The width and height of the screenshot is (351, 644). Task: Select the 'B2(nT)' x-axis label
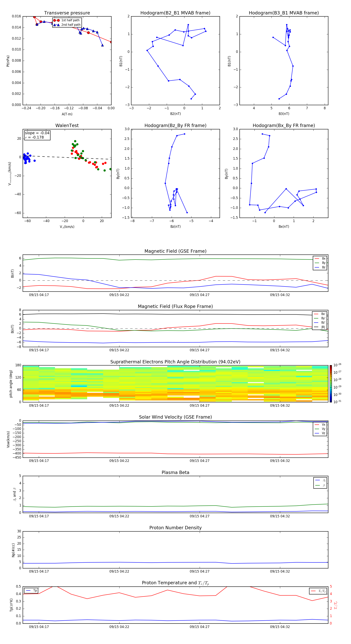pos(175,114)
